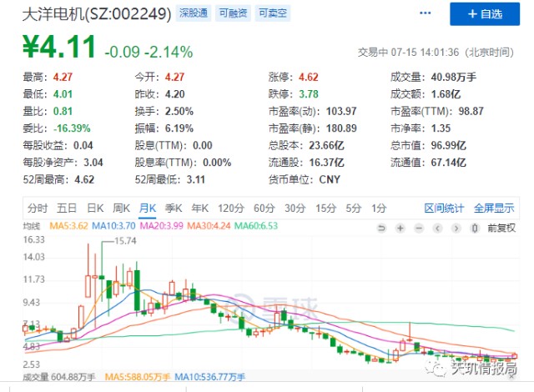
Task: Add stock to watchlist with +自选 button
Action: point(485,14)
